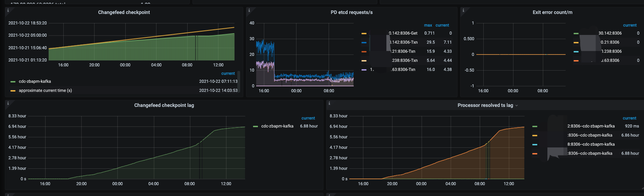Open Changefeed checkpoint lag title menu
This screenshot has height=196, width=644.
(164, 105)
